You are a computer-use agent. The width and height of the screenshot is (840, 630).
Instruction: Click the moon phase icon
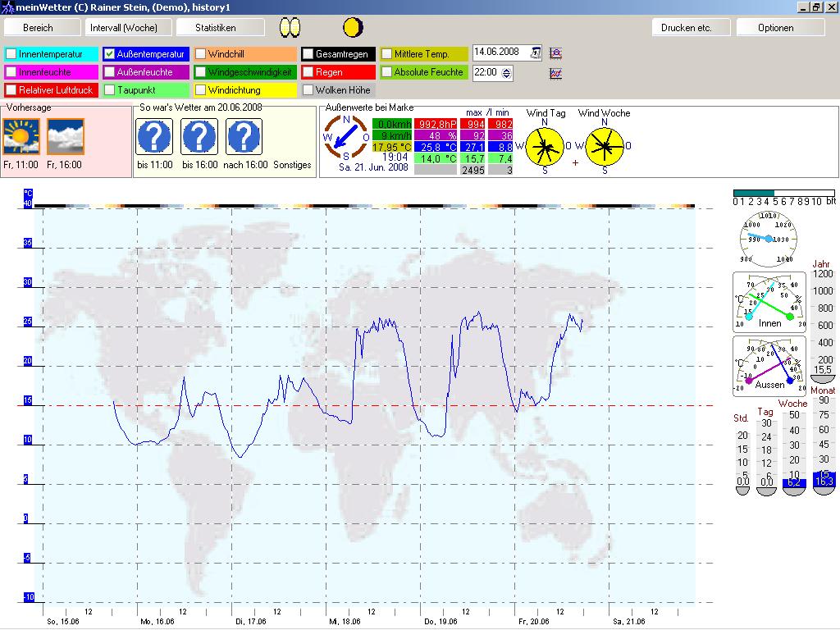[353, 27]
